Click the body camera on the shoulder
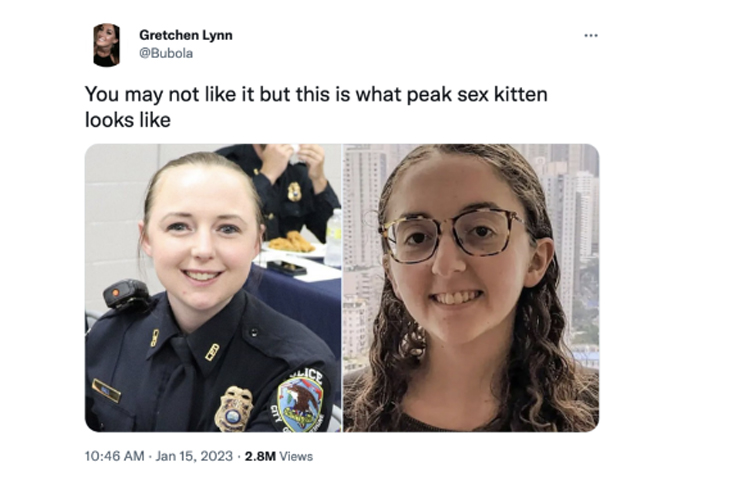The height and width of the screenshot is (503, 740). [126, 294]
